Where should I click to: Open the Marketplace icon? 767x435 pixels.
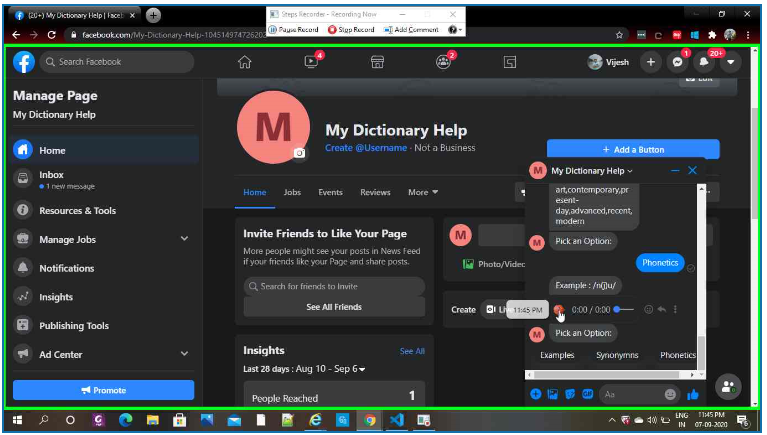377,62
